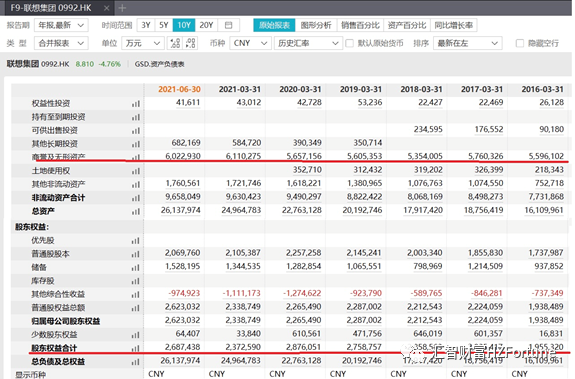Select 归属母公司股东权益 row label
This screenshot has height=379, width=575.
pyautogui.click(x=66, y=321)
